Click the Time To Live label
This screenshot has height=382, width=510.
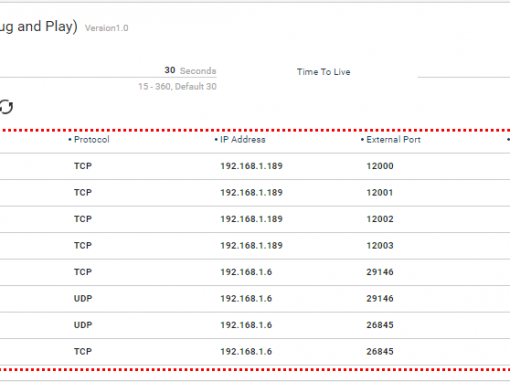pos(323,72)
